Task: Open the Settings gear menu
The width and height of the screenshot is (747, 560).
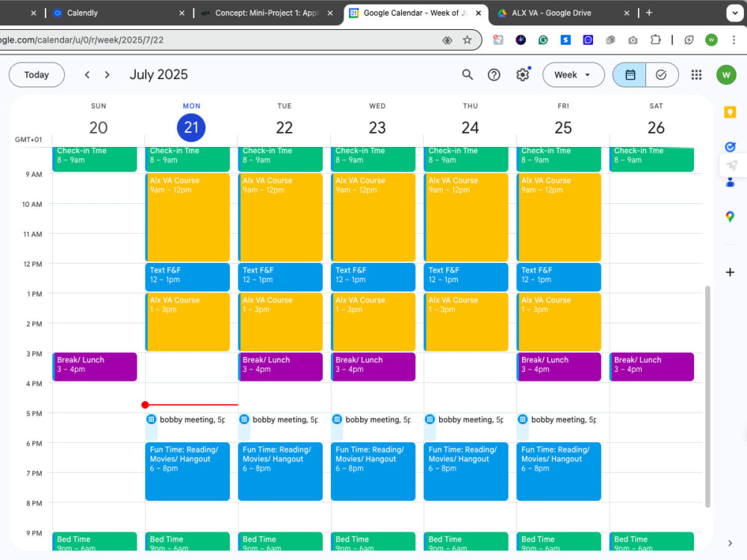Action: pyautogui.click(x=523, y=75)
